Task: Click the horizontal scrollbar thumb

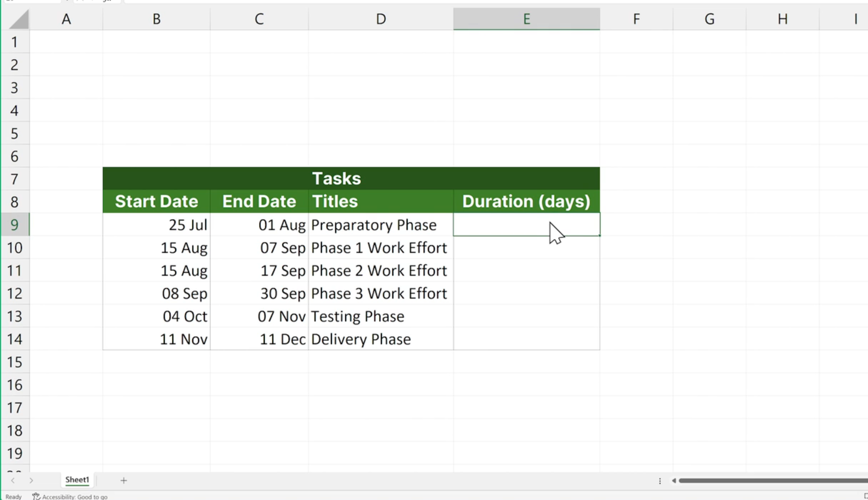Action: [x=773, y=480]
